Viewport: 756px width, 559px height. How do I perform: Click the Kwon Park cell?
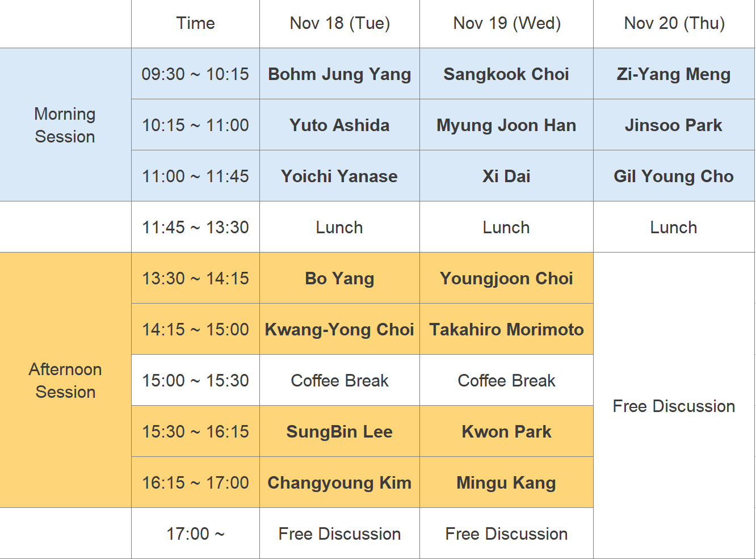pyautogui.click(x=506, y=432)
